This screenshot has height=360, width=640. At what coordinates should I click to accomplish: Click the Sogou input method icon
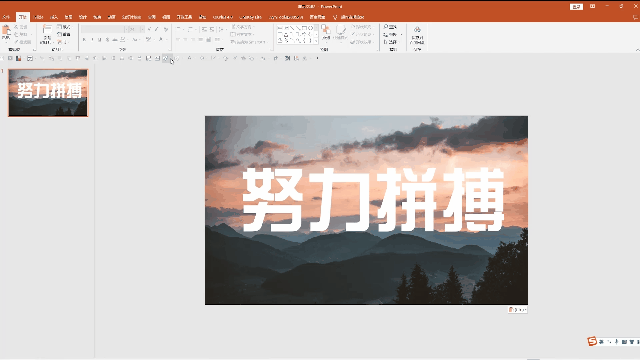(592, 341)
